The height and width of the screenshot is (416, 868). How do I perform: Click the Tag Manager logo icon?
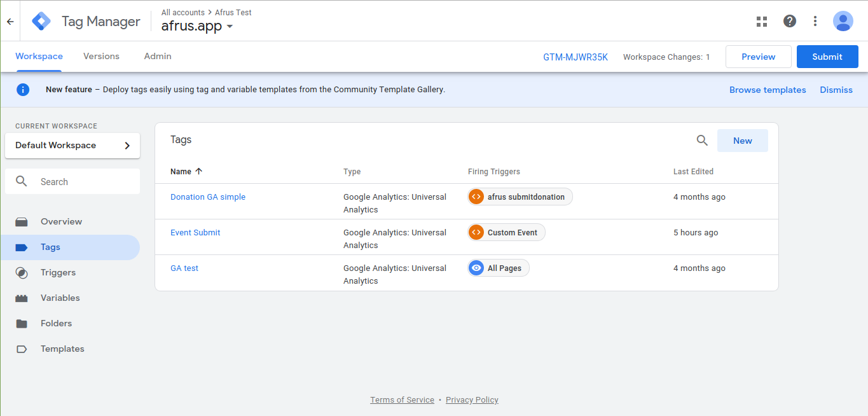(41, 21)
